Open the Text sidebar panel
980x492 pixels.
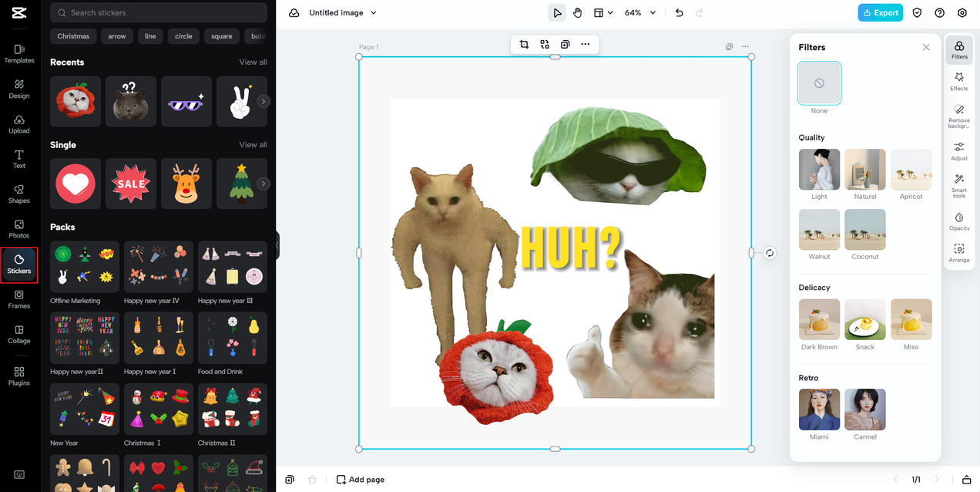point(19,159)
